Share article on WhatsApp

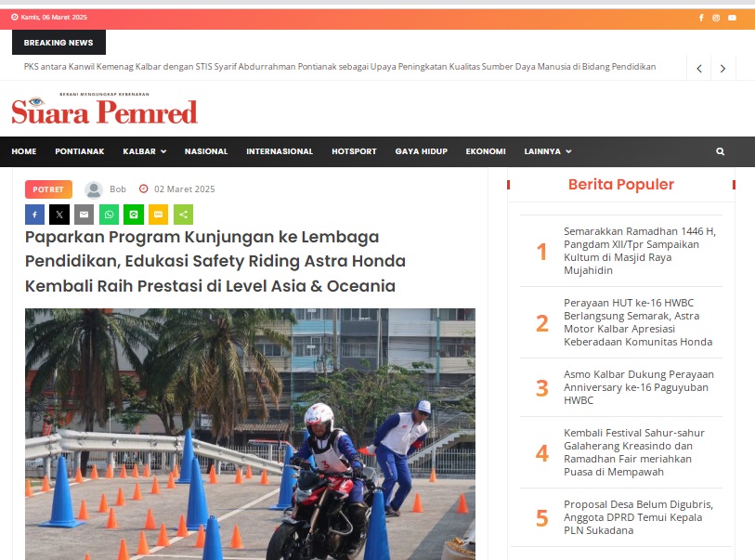click(109, 215)
